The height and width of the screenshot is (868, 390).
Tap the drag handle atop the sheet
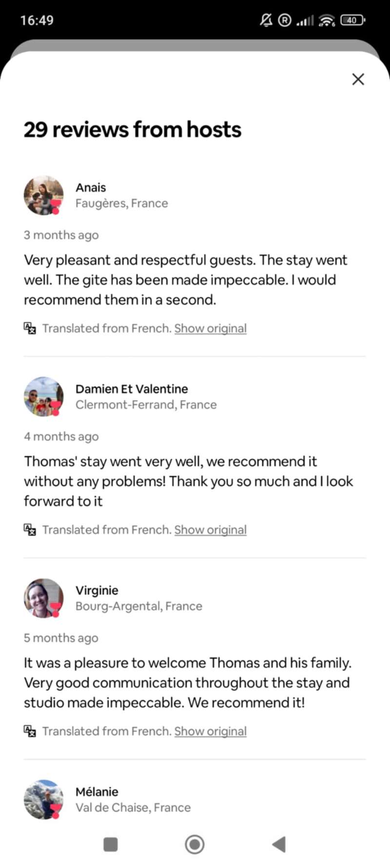pos(195,45)
